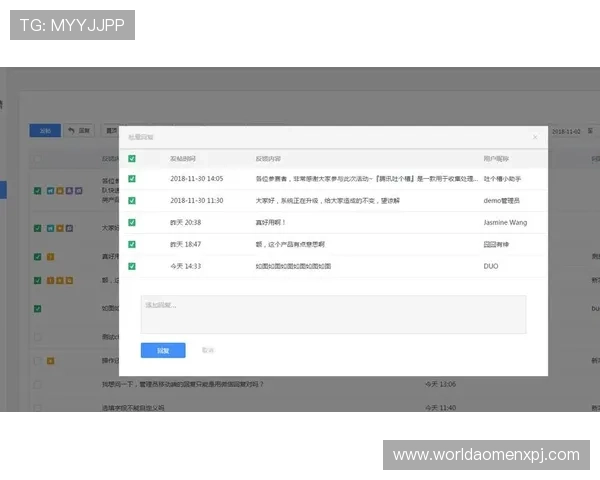Image resolution: width=600 pixels, height=480 pixels.
Task: Select user name Jasmine Wang
Action: coord(505,222)
